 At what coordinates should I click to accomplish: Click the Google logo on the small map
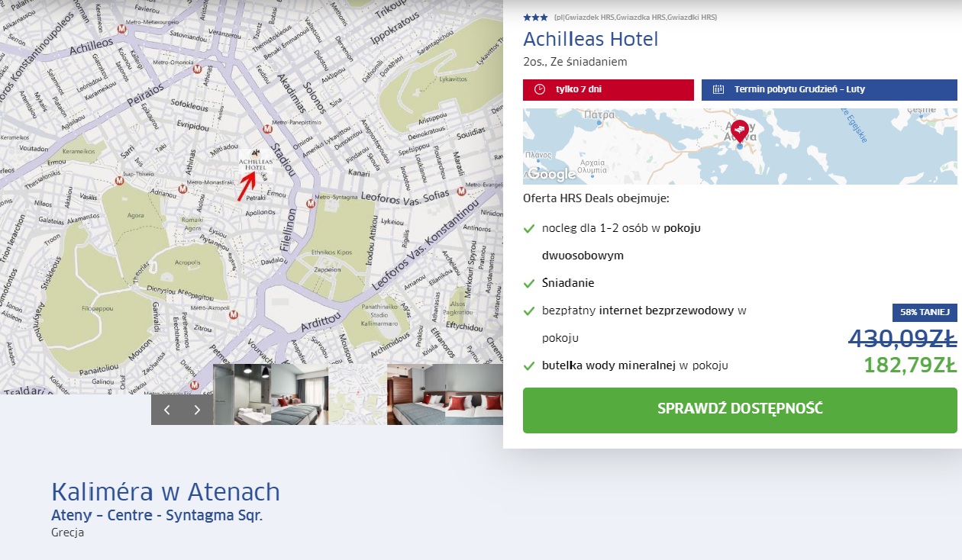552,175
